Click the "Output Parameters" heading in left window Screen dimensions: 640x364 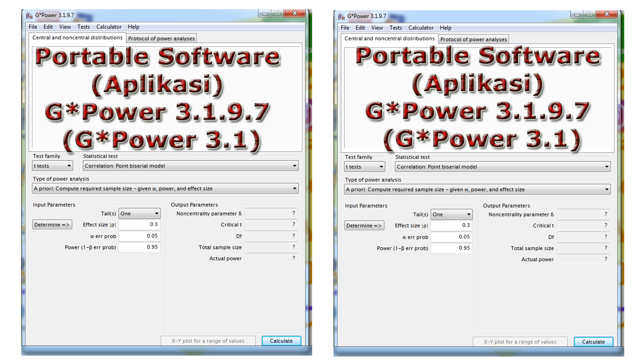pos(195,205)
